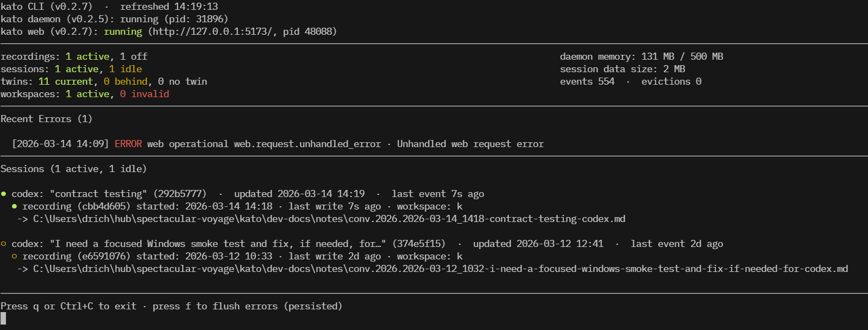Image resolution: width=868 pixels, height=330 pixels.
Task: Click the hollow circle beside recording e6591076
Action: (x=14, y=256)
